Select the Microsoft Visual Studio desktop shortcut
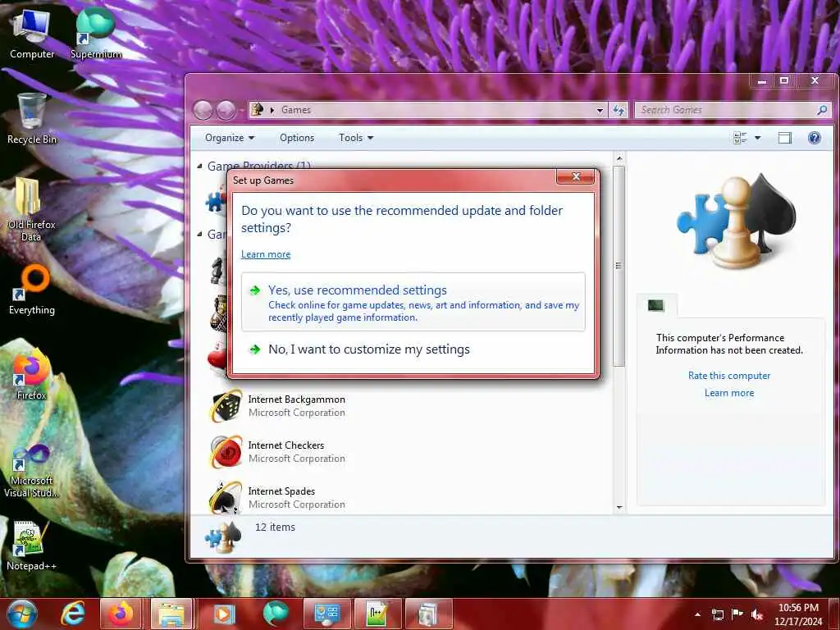 [31, 472]
